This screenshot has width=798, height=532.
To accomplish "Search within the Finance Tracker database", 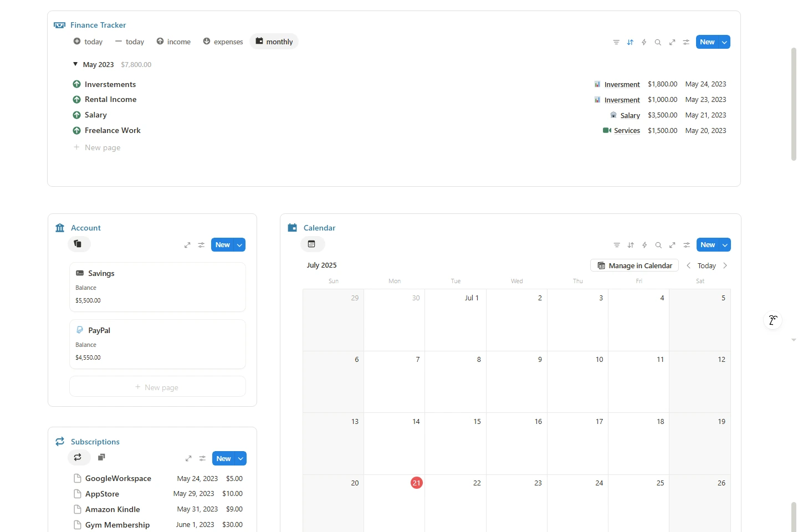I will [x=658, y=42].
